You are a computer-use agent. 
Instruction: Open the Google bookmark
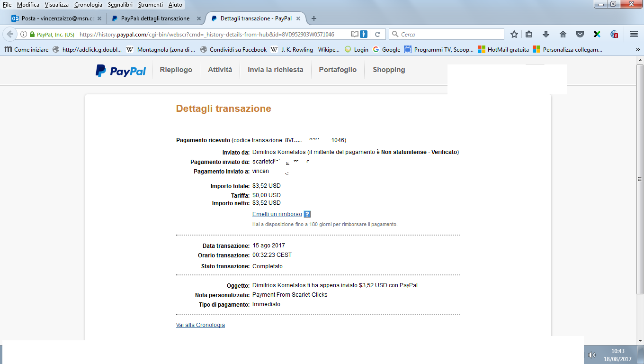[x=386, y=49]
